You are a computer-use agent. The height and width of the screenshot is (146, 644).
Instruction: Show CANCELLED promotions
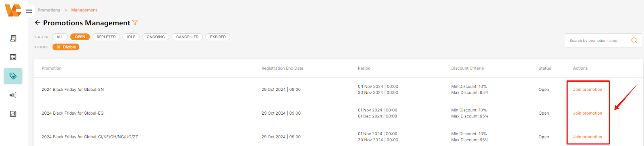(187, 37)
